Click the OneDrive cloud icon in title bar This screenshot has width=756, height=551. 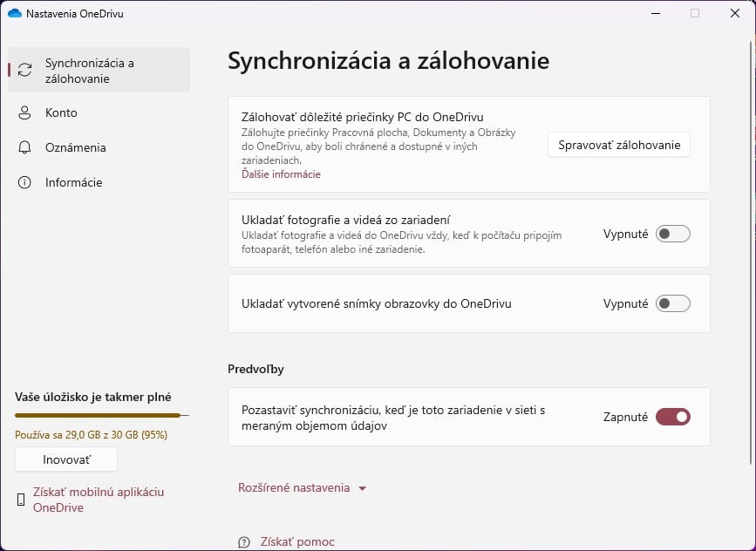15,13
